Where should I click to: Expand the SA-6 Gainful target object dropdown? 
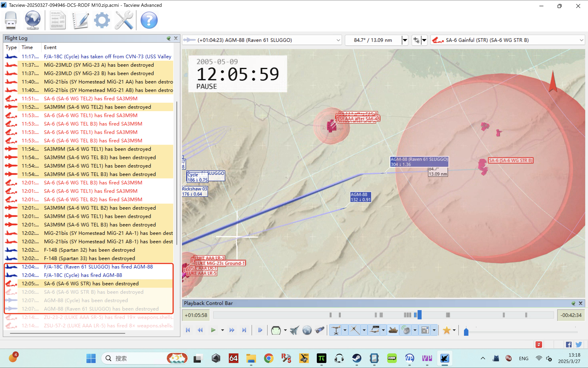[x=581, y=40]
